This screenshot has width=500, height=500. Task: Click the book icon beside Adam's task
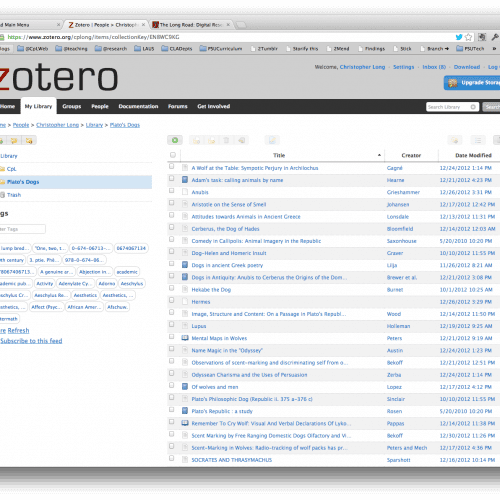click(x=185, y=180)
